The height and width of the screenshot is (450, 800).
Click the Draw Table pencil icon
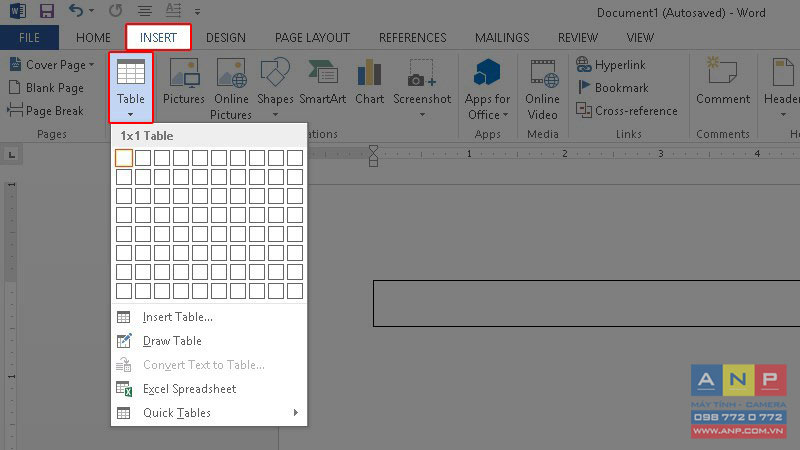click(124, 341)
